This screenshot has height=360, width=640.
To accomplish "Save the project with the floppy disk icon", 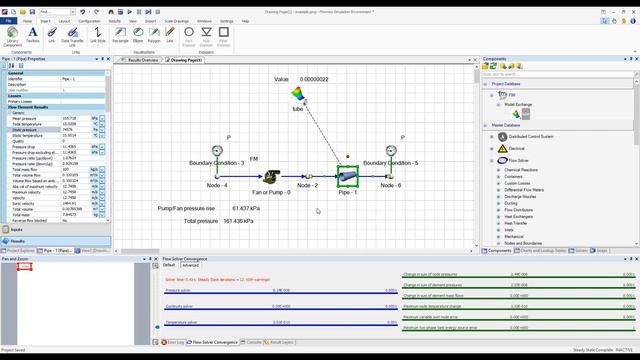I will [x=32, y=12].
